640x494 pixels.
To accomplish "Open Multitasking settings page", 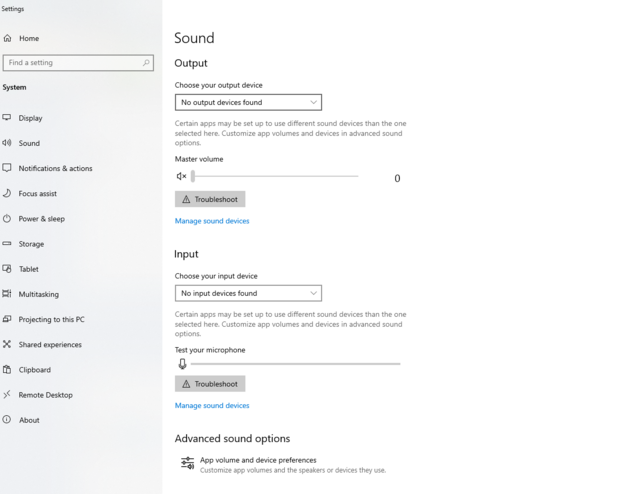I will click(x=38, y=294).
